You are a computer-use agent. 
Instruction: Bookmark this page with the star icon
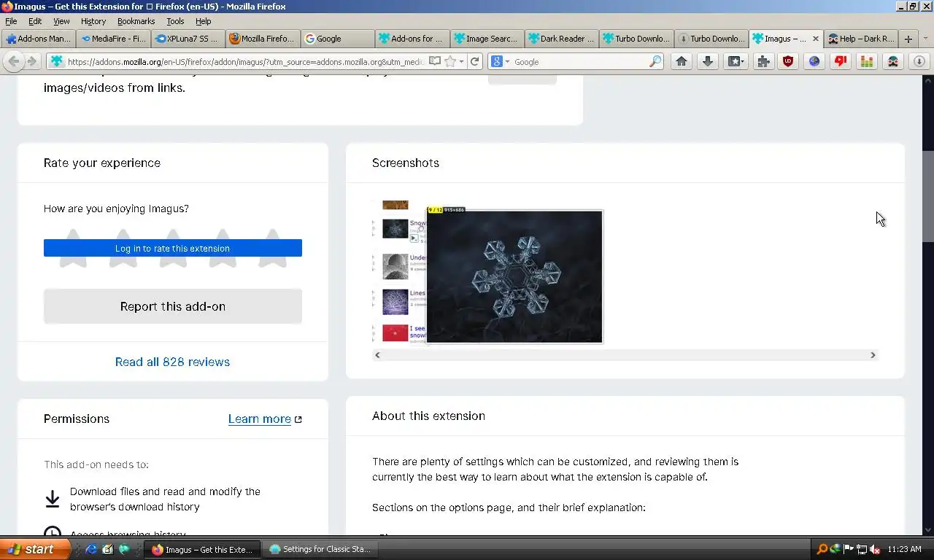(x=450, y=61)
